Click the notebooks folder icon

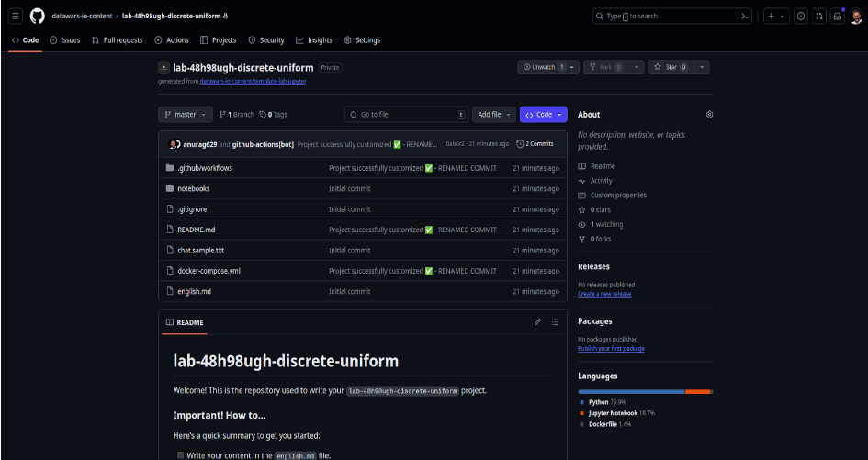coord(170,188)
